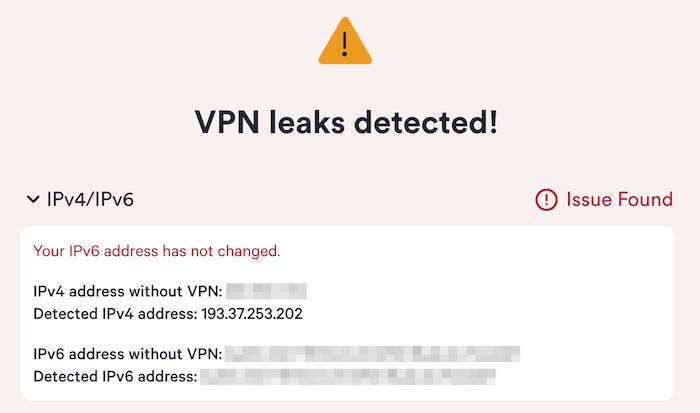This screenshot has width=700, height=413.
Task: Click the IPv6 address has not changed message
Action: (x=157, y=251)
